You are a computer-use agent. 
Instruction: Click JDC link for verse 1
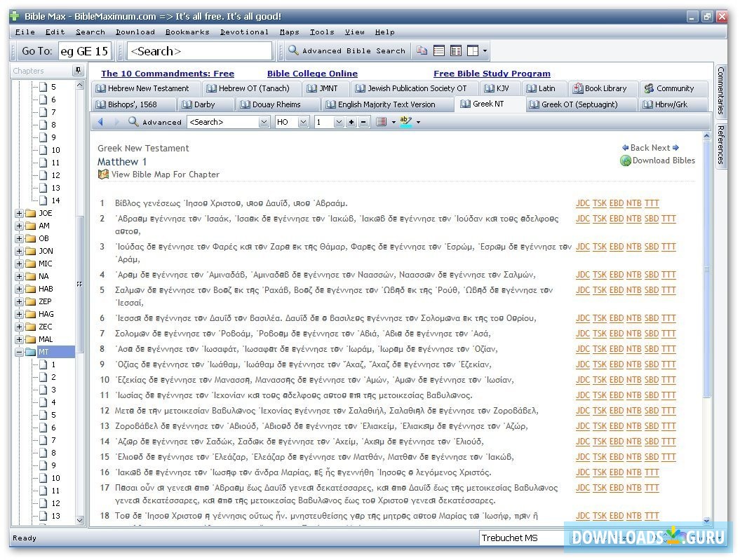pyautogui.click(x=582, y=203)
